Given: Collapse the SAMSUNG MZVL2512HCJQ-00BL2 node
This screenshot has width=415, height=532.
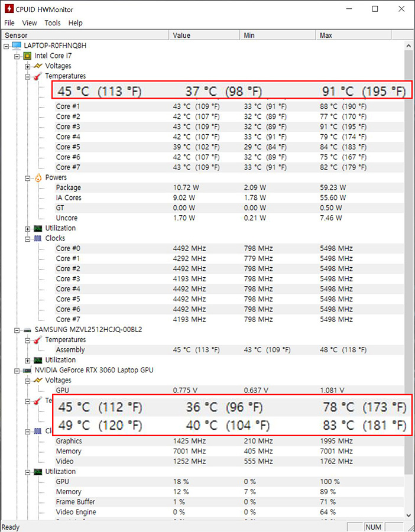Looking at the screenshot, I should (17, 330).
